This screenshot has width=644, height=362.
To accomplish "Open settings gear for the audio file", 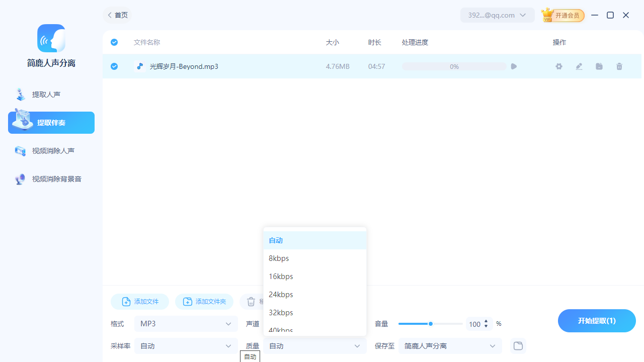I will pos(558,66).
